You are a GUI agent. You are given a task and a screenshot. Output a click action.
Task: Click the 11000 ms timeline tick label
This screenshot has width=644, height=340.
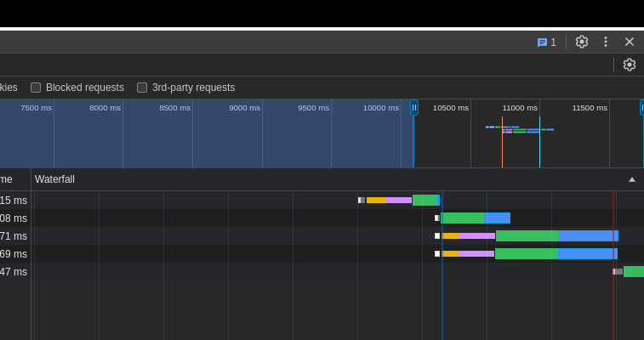[x=520, y=108]
